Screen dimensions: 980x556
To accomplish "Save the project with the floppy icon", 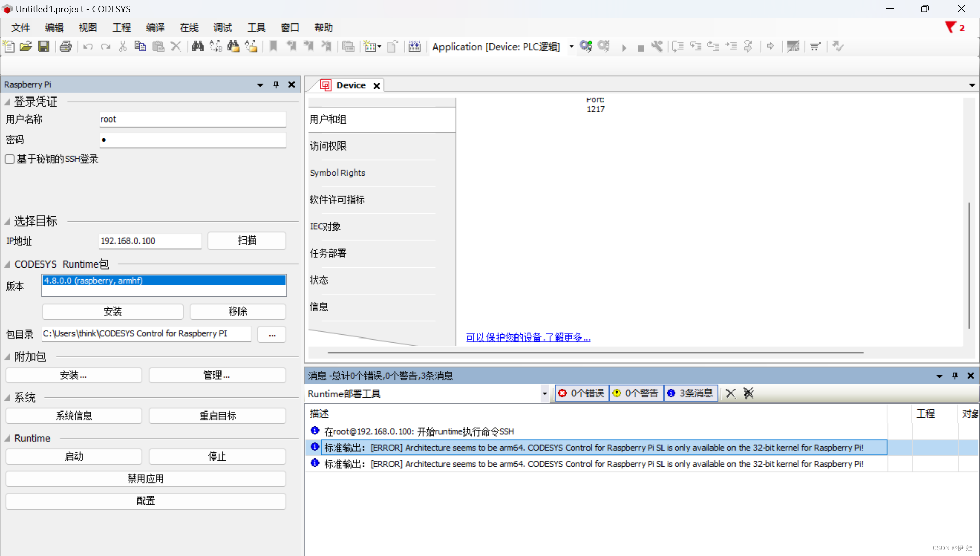I will (44, 46).
